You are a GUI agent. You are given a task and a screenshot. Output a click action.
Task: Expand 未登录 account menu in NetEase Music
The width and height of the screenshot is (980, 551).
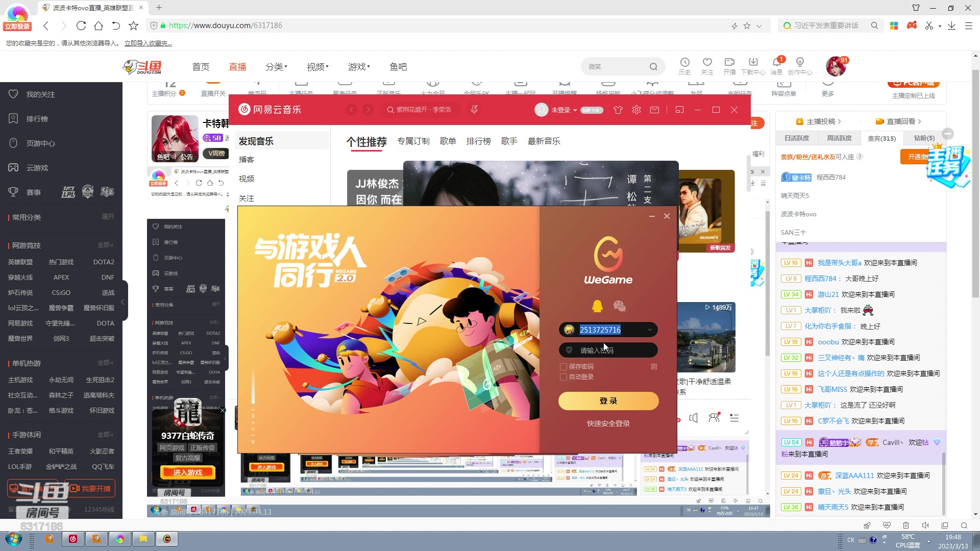coord(564,110)
